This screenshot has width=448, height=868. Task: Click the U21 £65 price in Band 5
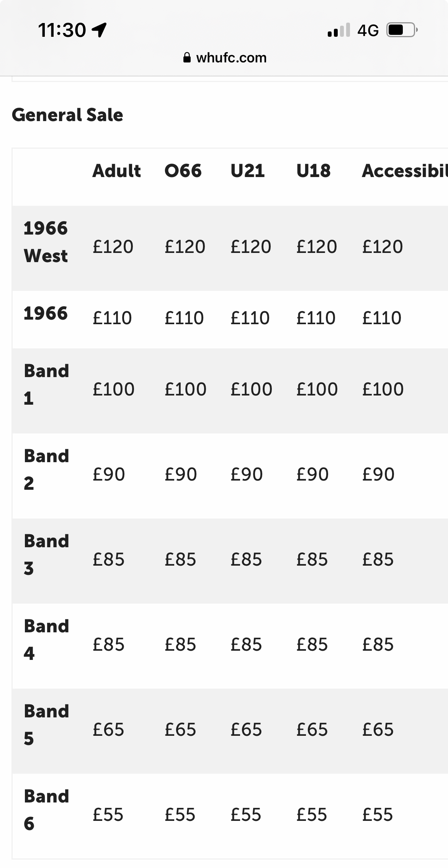[x=246, y=730]
